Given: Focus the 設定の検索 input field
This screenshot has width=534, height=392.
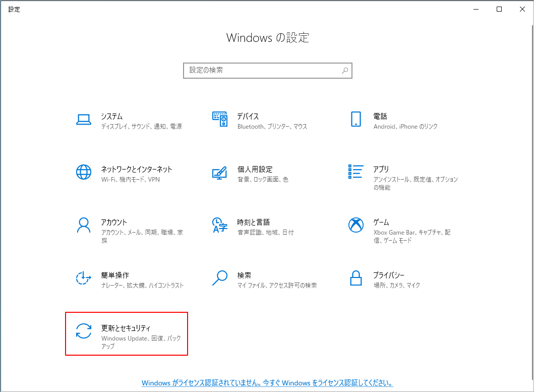Looking at the screenshot, I should (267, 71).
